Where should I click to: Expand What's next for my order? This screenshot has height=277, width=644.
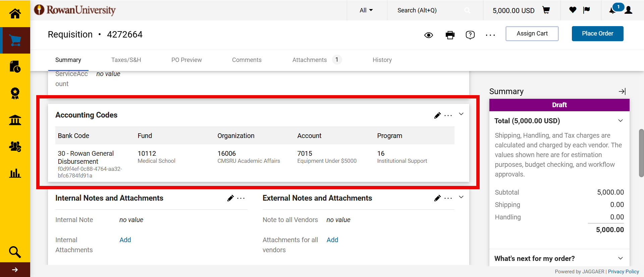[x=620, y=258]
